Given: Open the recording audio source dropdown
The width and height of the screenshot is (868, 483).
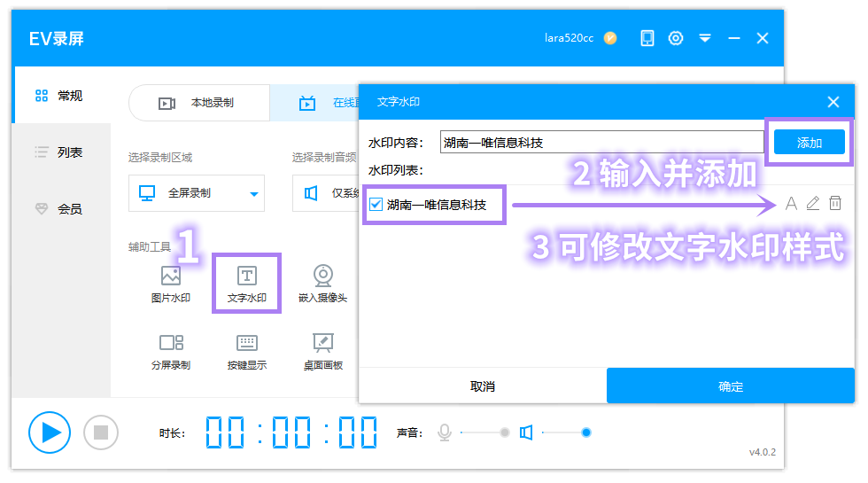Looking at the screenshot, I should [x=325, y=193].
